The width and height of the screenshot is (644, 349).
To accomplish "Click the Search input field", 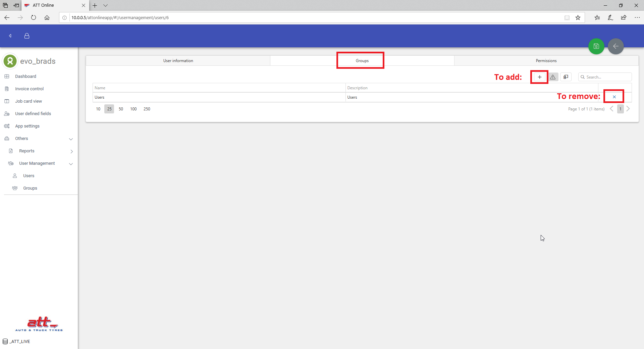I will pyautogui.click(x=607, y=77).
